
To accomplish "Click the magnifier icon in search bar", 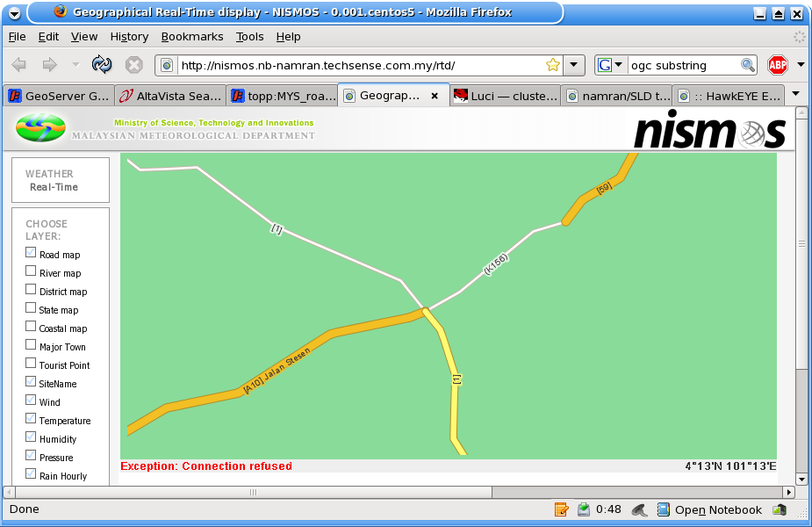I will [x=747, y=65].
